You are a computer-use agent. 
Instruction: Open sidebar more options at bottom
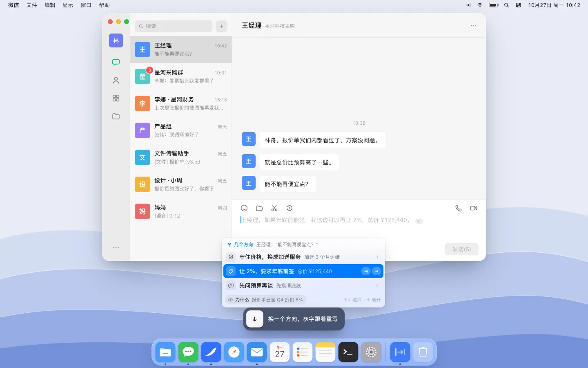(116, 248)
